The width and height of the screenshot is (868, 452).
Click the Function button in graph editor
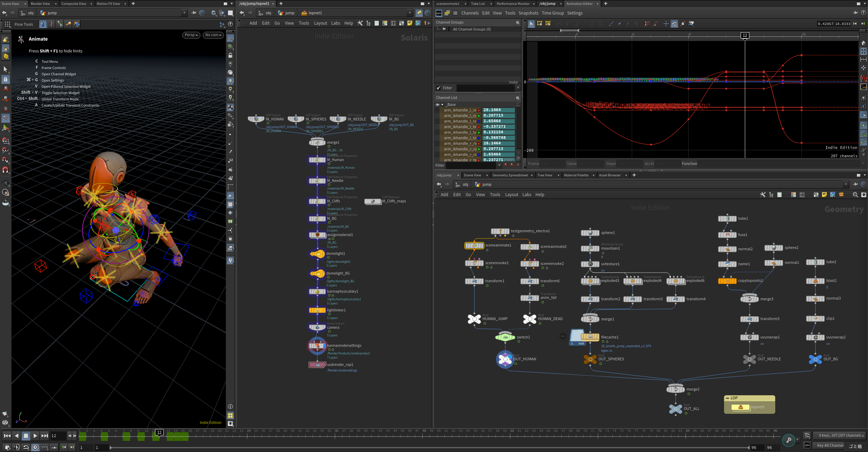(689, 164)
